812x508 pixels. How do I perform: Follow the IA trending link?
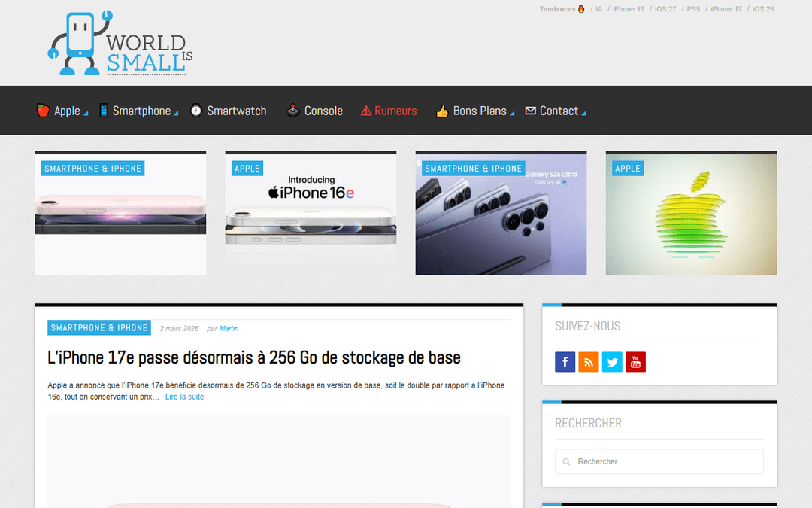(x=598, y=9)
